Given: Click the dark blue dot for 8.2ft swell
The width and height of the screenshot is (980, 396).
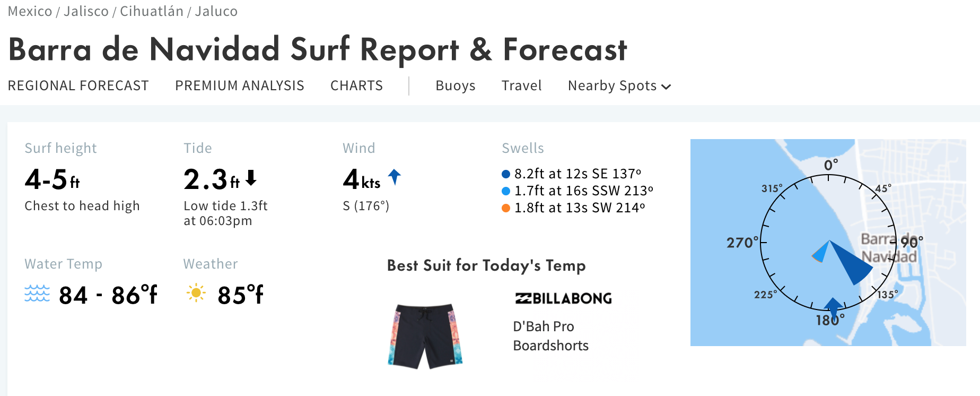Looking at the screenshot, I should [506, 174].
